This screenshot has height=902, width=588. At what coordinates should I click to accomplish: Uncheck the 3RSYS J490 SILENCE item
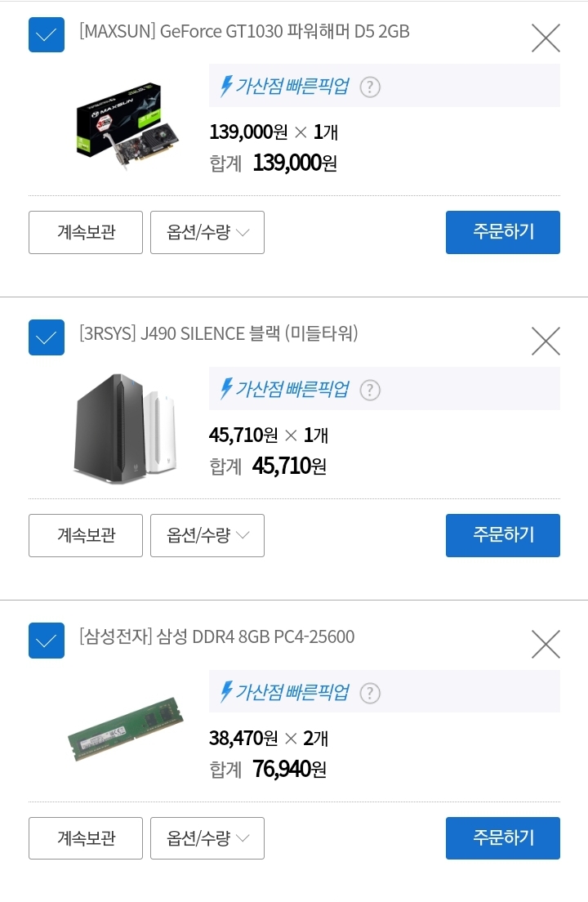47,337
